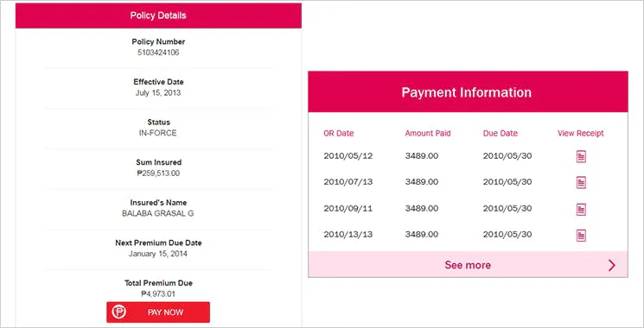The width and height of the screenshot is (644, 328).
Task: Click next due date January 15, 2014
Action: [x=158, y=254]
